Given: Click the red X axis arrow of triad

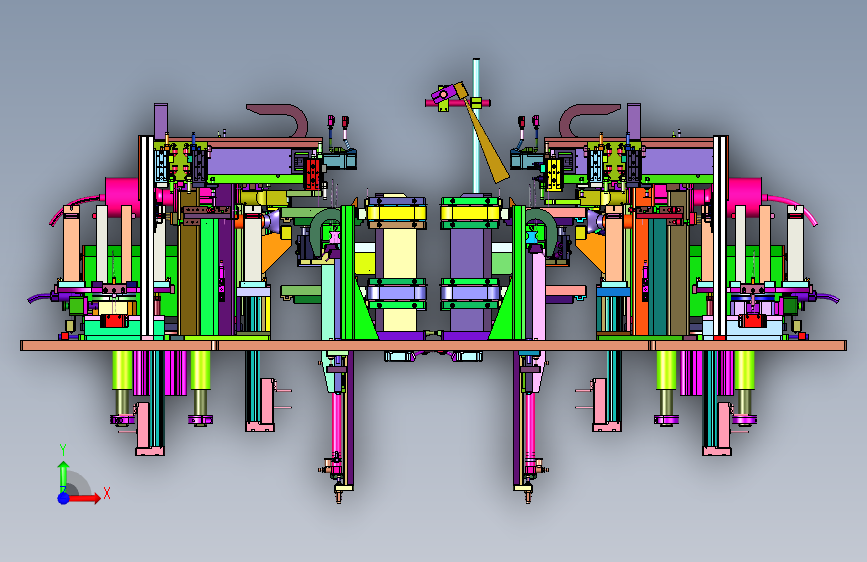Looking at the screenshot, I should [x=86, y=498].
